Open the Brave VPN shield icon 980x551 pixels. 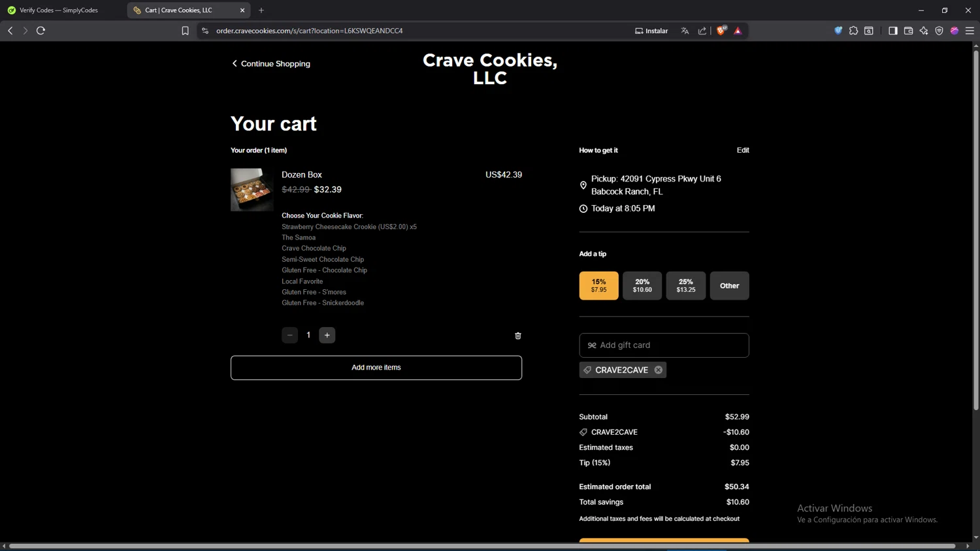[939, 31]
